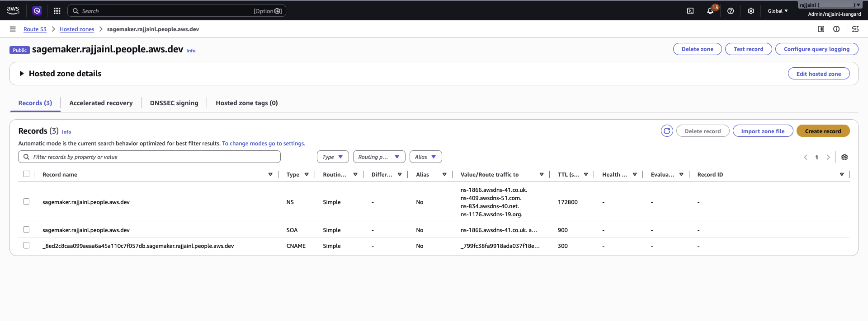Click the Create record button
This screenshot has height=321, width=868.
(x=823, y=131)
